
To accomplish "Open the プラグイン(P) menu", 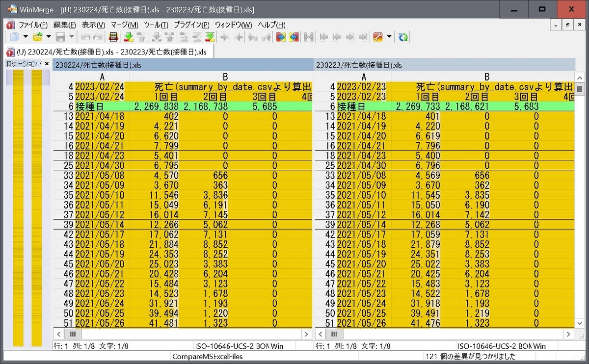I will pos(191,25).
